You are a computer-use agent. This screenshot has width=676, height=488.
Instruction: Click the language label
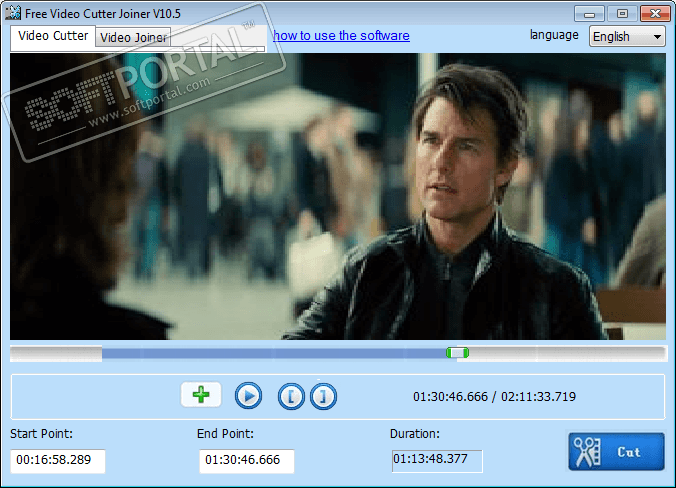(x=554, y=35)
